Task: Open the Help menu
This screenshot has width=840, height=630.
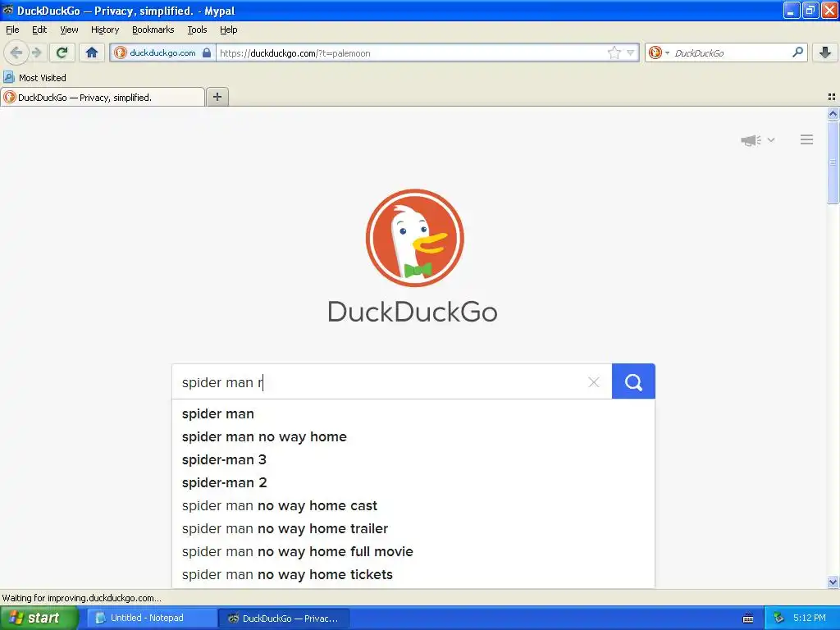Action: [229, 30]
